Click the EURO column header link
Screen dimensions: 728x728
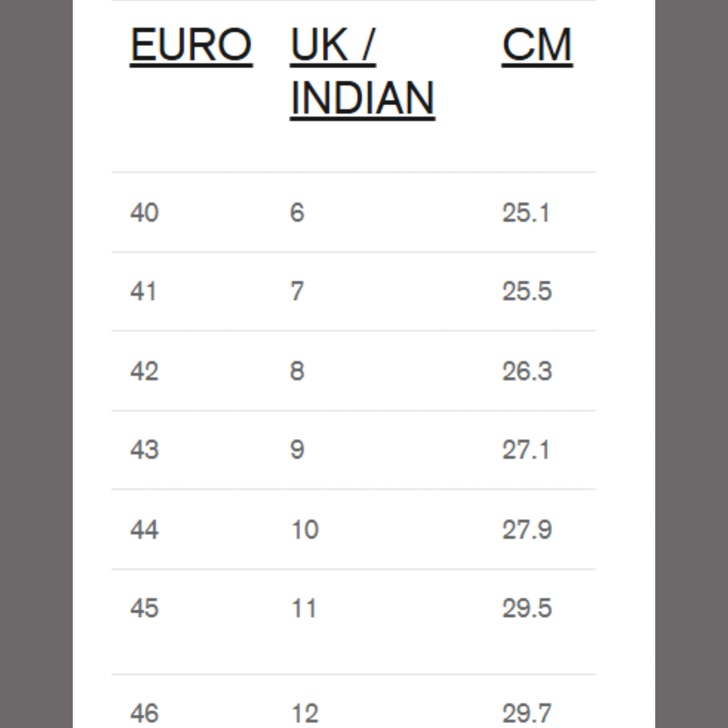[191, 45]
